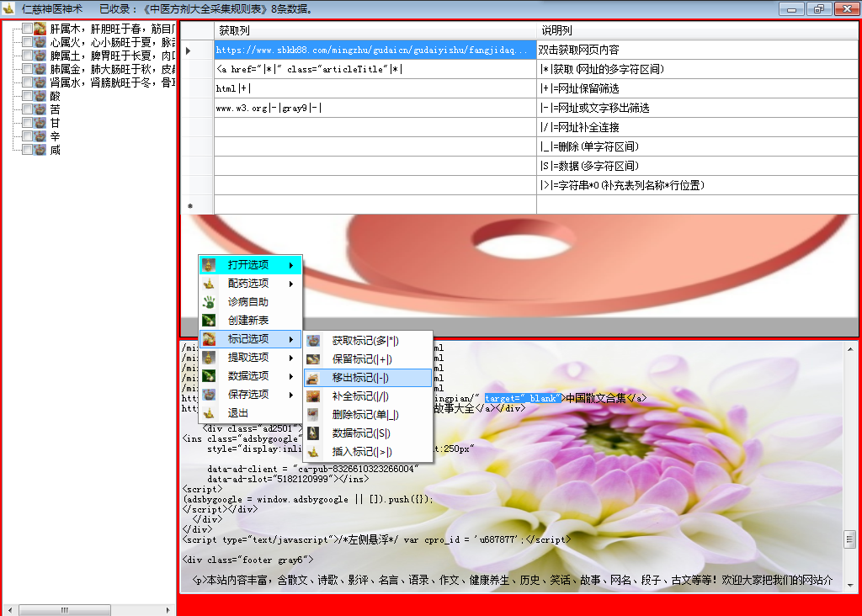
Task: Expand the 标记选项 submenu arrow
Action: point(291,340)
